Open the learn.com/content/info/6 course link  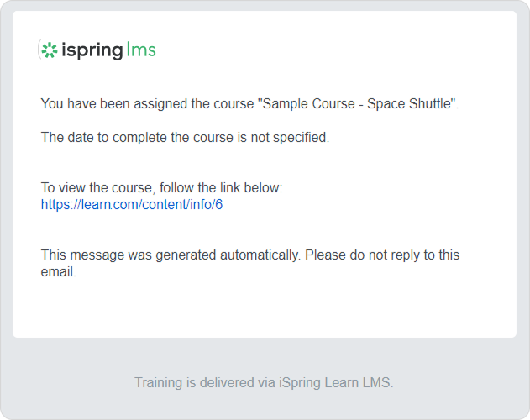[x=132, y=204]
